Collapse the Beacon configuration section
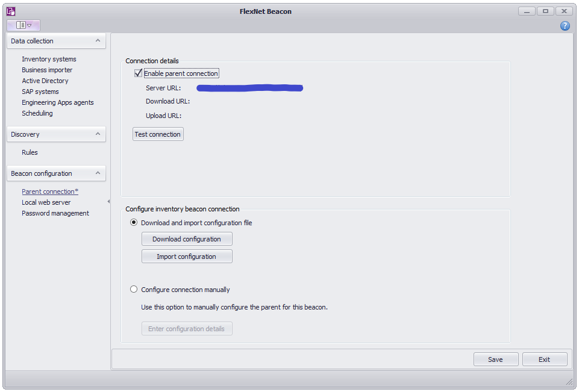This screenshot has height=392, width=579. pyautogui.click(x=98, y=173)
